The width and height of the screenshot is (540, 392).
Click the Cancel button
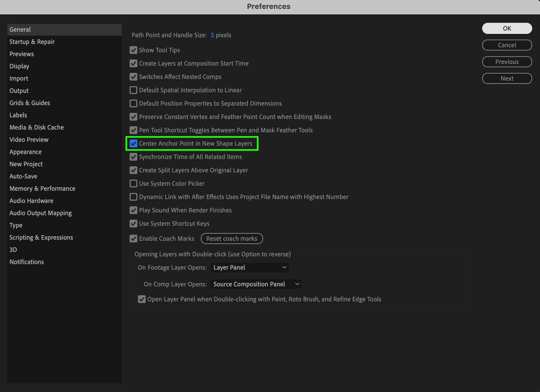coord(507,45)
